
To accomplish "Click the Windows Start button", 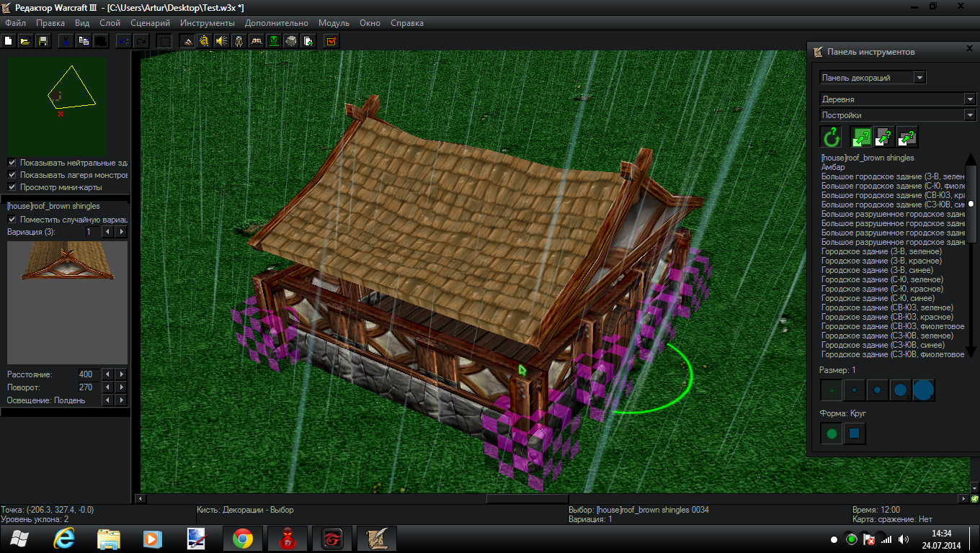I will pyautogui.click(x=19, y=539).
